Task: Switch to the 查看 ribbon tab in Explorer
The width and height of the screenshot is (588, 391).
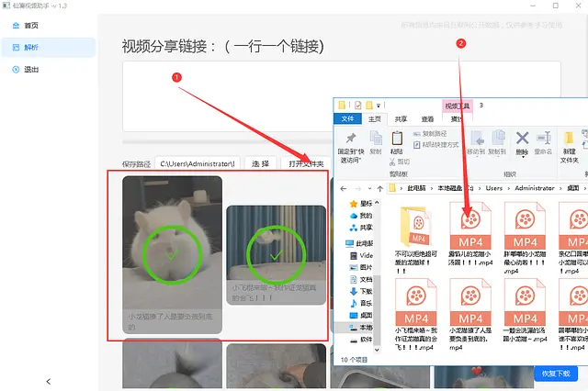Action: (427, 119)
